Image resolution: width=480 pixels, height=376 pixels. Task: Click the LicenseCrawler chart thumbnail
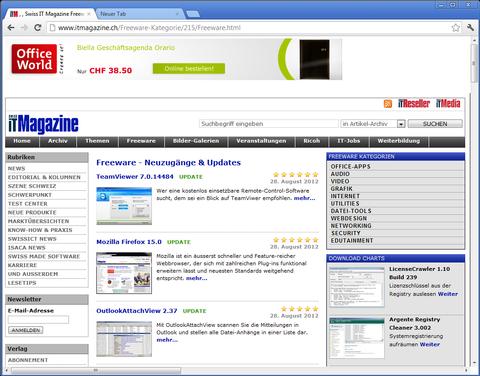[x=357, y=287]
